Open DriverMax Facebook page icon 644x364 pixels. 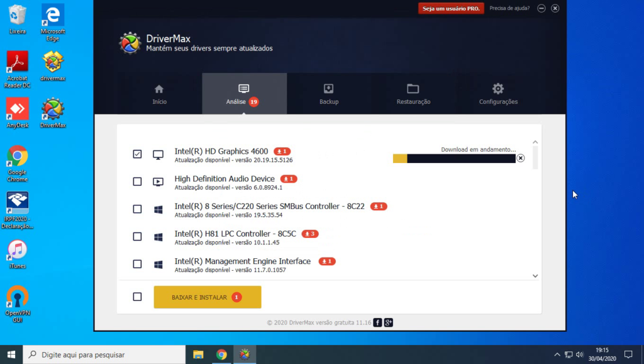click(377, 322)
